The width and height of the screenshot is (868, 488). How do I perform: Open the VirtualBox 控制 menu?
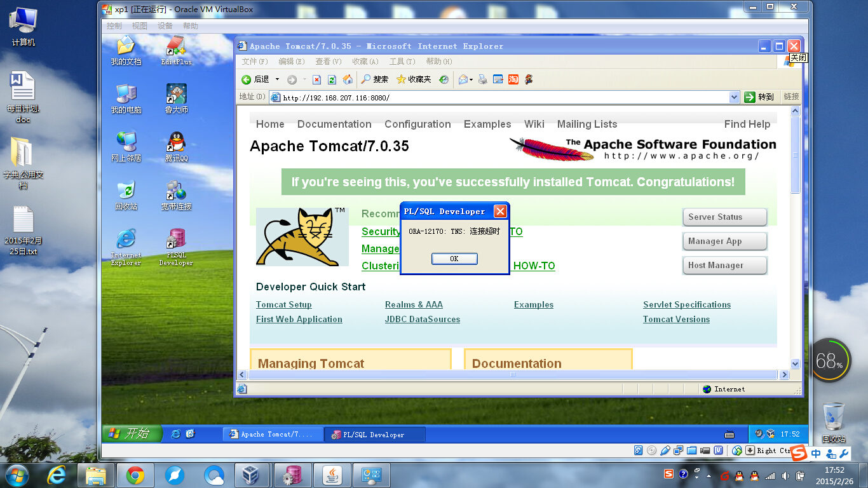(114, 26)
